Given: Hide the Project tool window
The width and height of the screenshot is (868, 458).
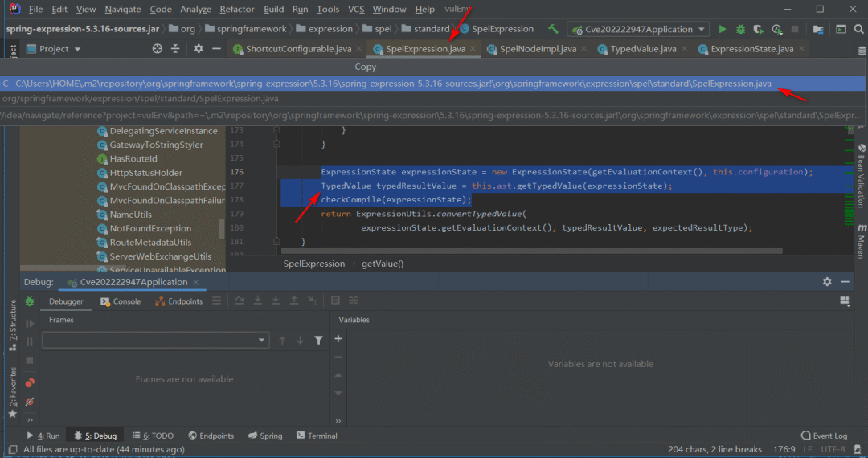Looking at the screenshot, I should pyautogui.click(x=216, y=49).
